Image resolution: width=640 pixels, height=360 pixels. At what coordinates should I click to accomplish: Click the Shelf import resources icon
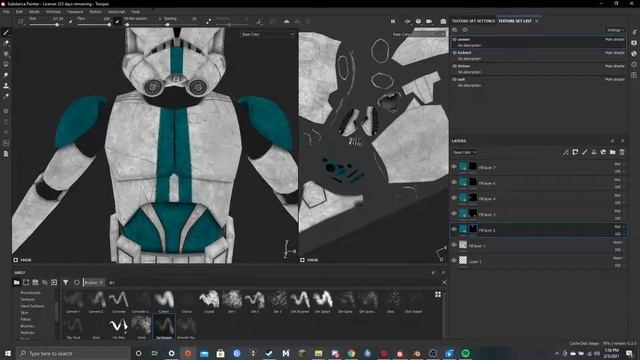point(54,282)
